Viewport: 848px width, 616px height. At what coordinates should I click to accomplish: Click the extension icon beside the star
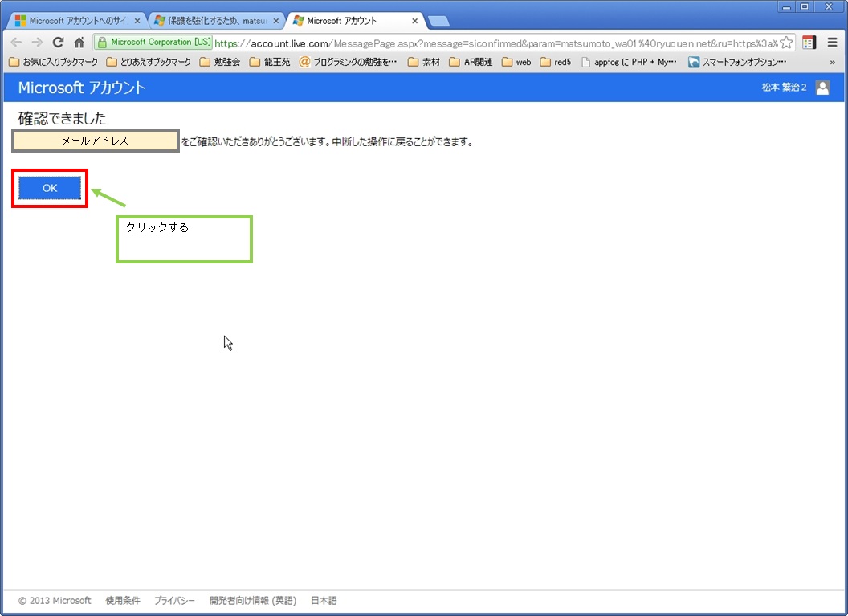coord(809,43)
